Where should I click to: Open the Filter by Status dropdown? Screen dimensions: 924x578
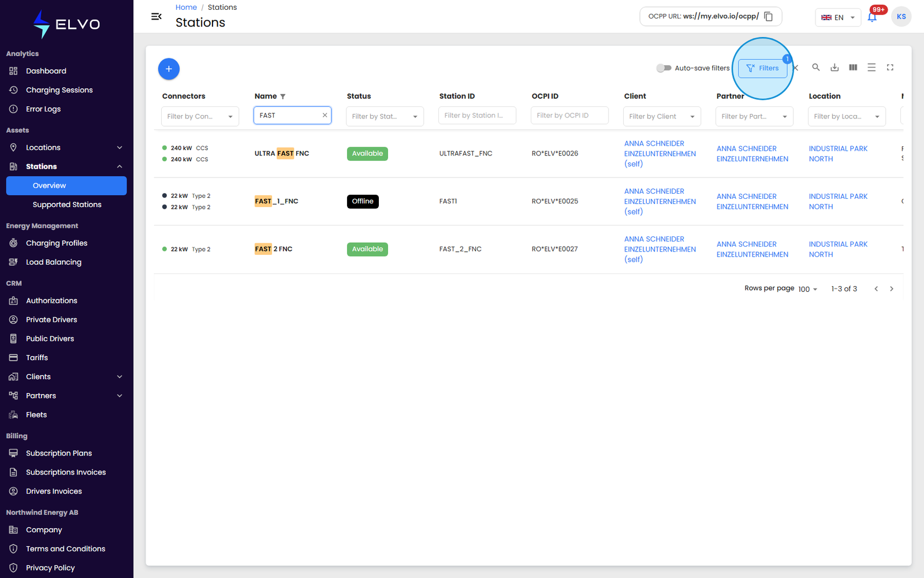coord(385,116)
